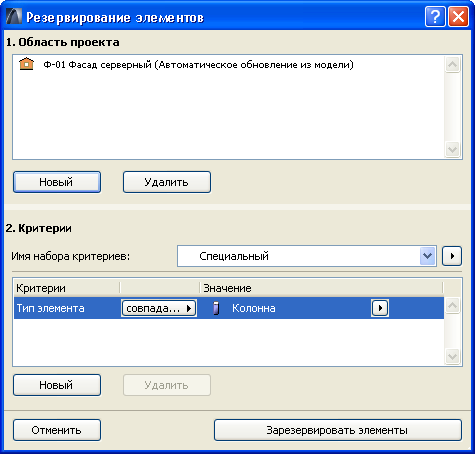Click Новый under Область проекта
The image size is (475, 454).
(x=57, y=182)
